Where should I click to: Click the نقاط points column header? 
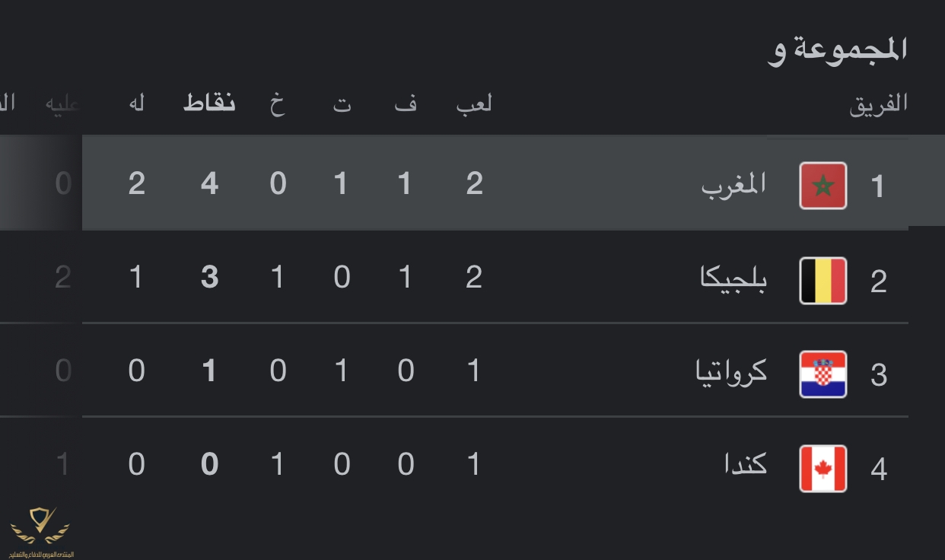tap(209, 103)
